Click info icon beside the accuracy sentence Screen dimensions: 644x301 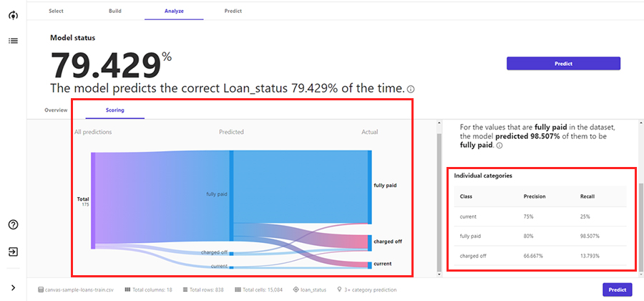(411, 90)
